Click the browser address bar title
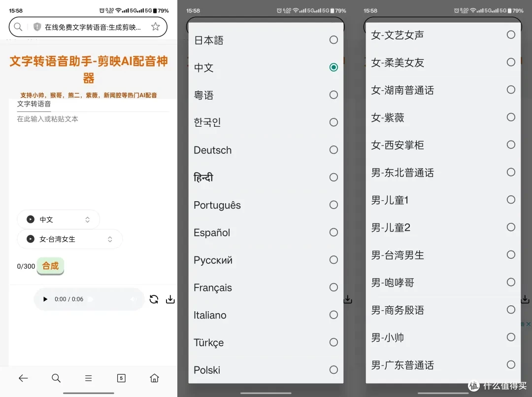Screen dimensions: 532x397 93,27
